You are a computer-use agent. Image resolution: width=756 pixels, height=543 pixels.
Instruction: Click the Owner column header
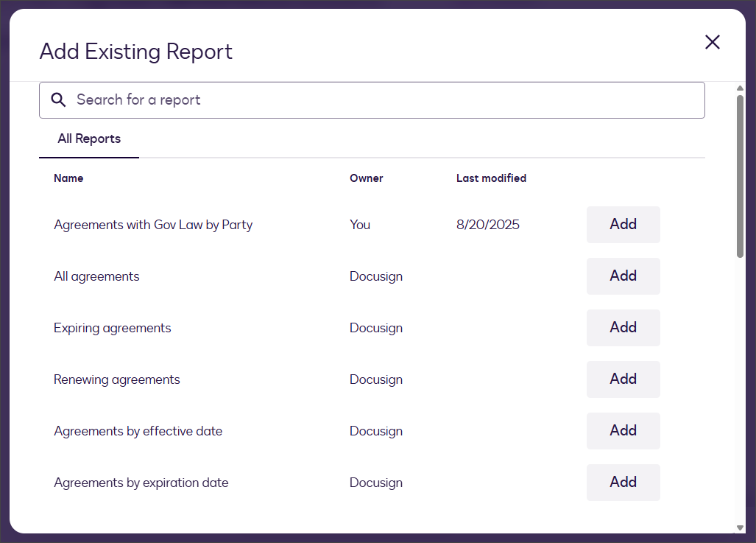(366, 178)
